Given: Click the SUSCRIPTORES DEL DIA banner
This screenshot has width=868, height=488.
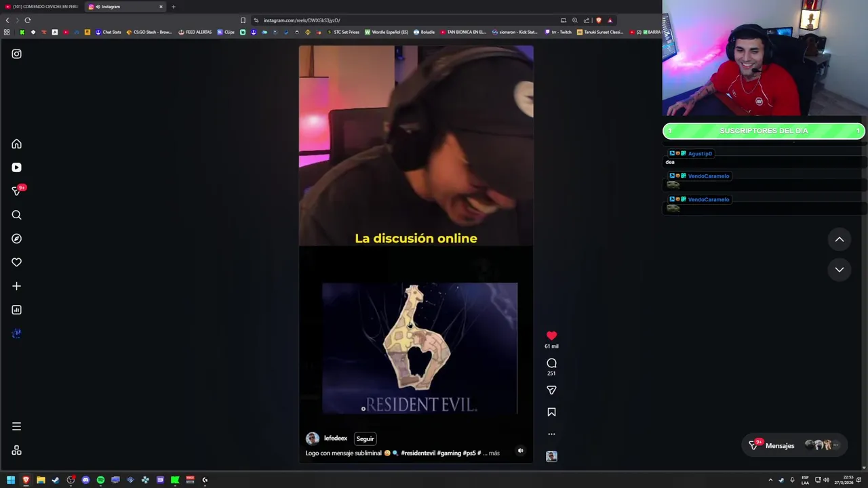Looking at the screenshot, I should 764,131.
